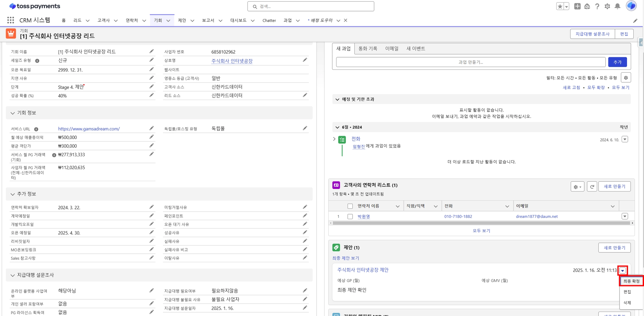Open the gamsadream.com service URL link
The image size is (644, 316).
(89, 129)
